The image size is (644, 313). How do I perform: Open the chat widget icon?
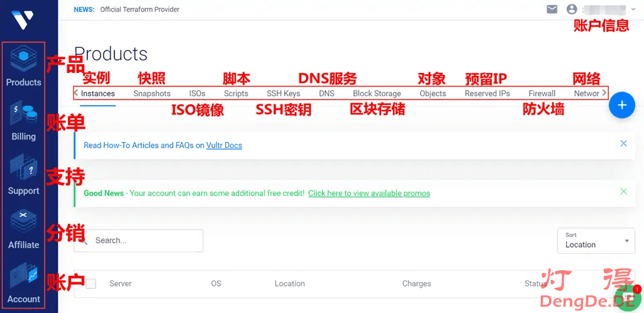(626, 298)
